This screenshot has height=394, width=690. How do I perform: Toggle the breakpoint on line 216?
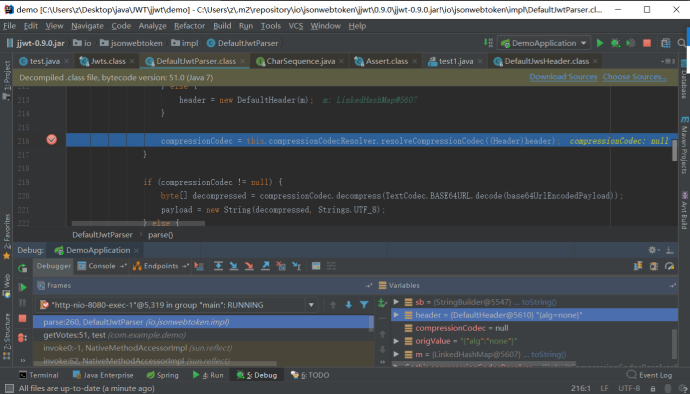pyautogui.click(x=51, y=140)
